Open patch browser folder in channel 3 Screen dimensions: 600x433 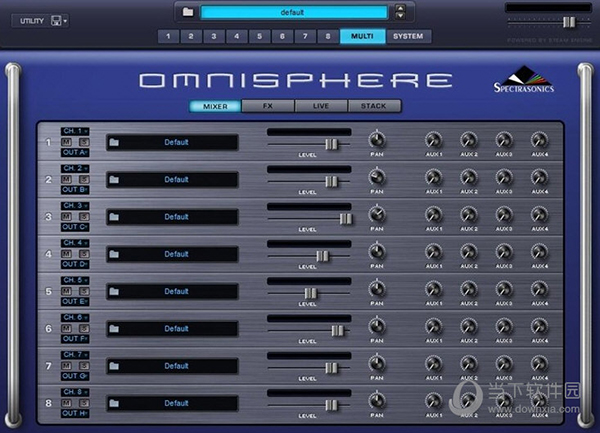click(114, 217)
